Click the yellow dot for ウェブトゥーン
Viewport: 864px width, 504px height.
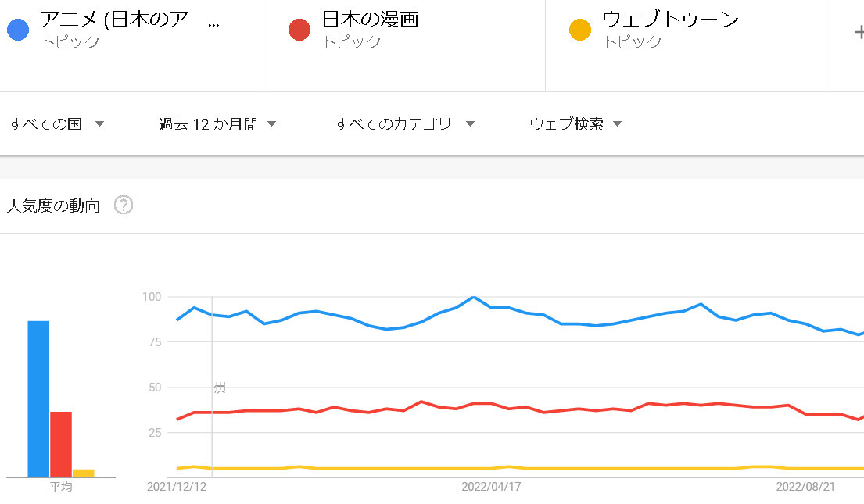click(x=580, y=30)
